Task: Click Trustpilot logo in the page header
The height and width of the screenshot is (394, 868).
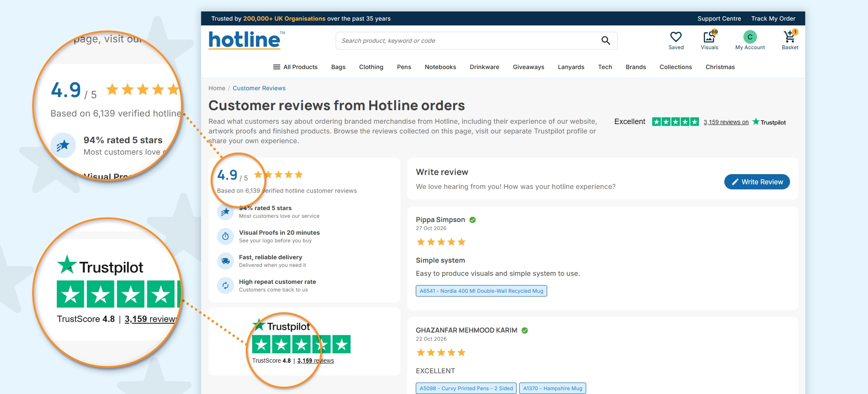Action: [769, 122]
